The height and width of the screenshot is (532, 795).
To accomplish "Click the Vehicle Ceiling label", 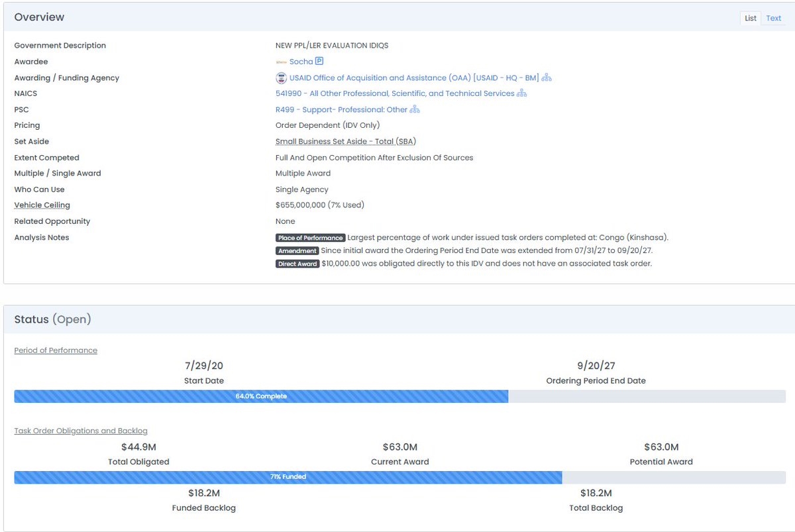I will 42,205.
